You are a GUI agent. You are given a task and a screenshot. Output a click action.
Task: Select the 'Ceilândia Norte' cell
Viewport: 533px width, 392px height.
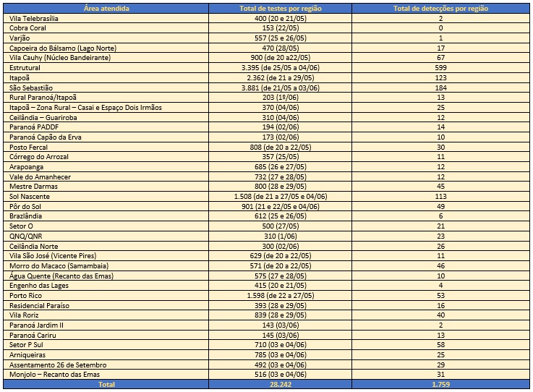click(106, 246)
